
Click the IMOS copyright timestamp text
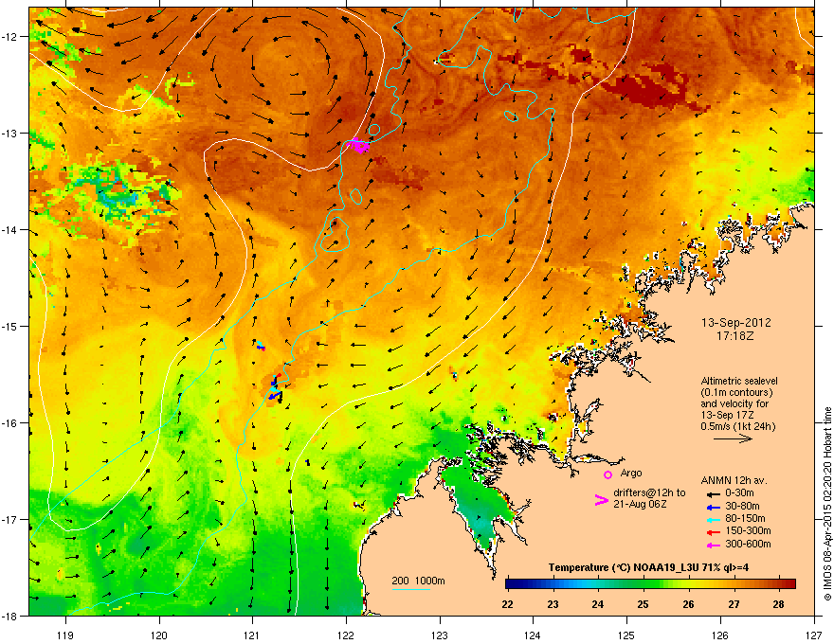click(x=827, y=503)
